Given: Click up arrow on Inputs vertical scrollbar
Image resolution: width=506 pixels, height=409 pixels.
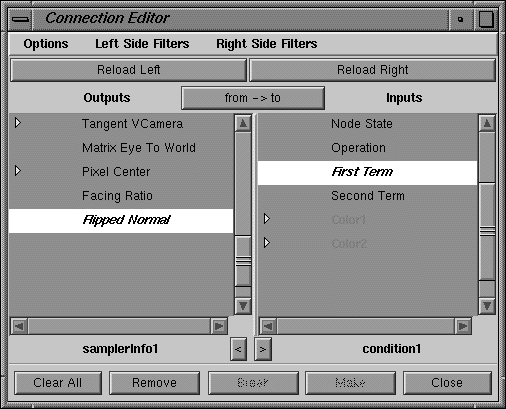Looking at the screenshot, I should point(487,123).
